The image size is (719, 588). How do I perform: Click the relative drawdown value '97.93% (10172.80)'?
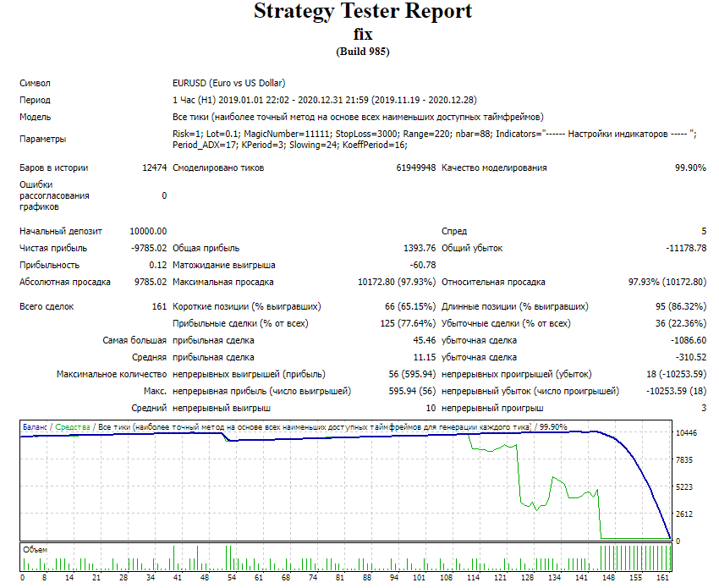(667, 282)
